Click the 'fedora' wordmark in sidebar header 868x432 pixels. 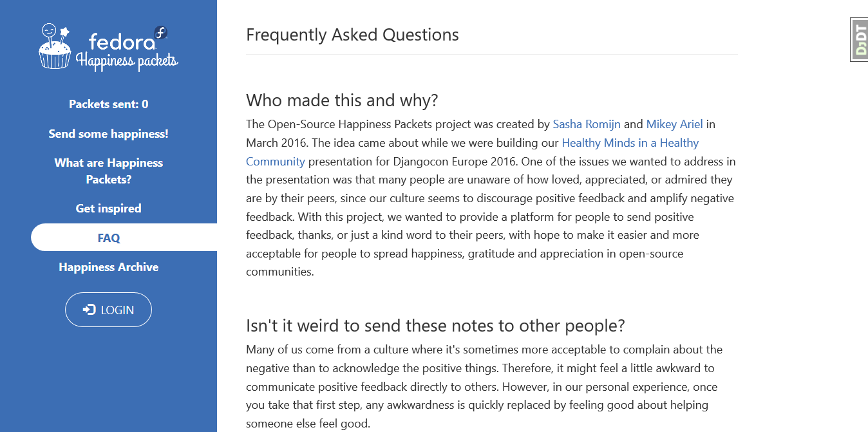click(x=122, y=42)
